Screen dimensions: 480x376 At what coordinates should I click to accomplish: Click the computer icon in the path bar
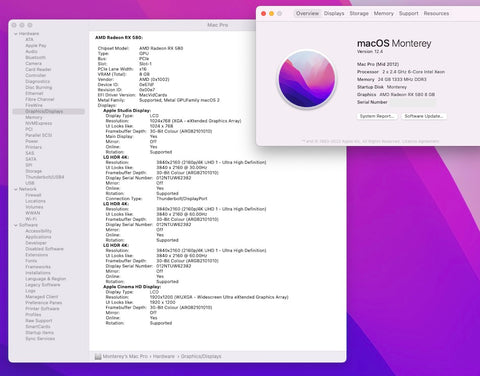98,357
